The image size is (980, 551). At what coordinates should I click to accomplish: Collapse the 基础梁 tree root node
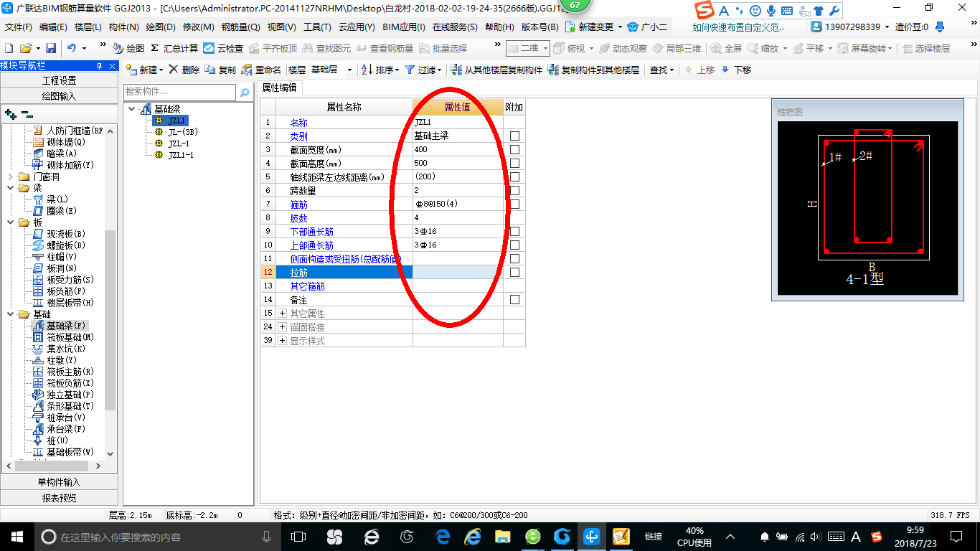(132, 109)
